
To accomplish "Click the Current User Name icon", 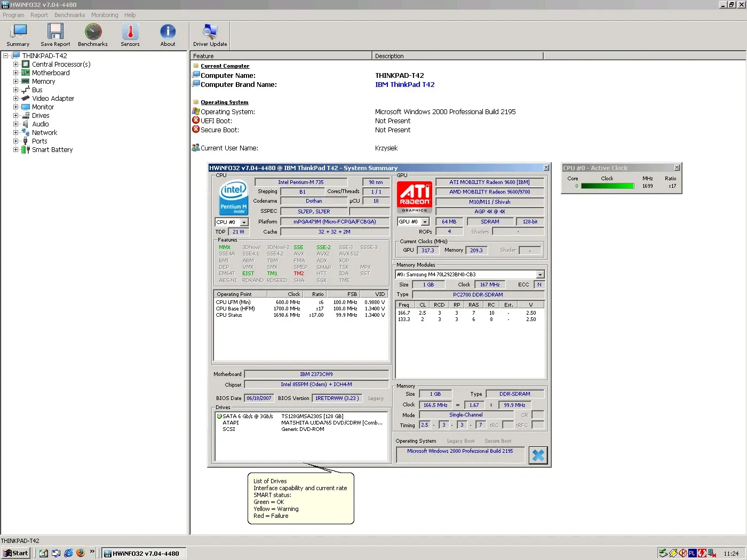I will tap(196, 148).
